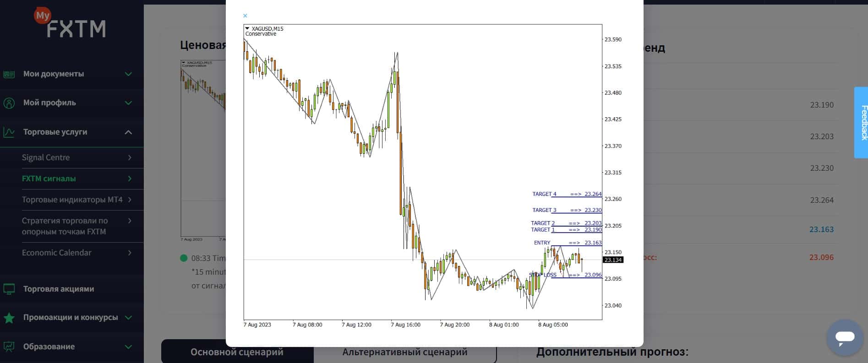Image resolution: width=868 pixels, height=363 pixels.
Task: Click the ENTRY 23.163 level label
Action: point(568,243)
